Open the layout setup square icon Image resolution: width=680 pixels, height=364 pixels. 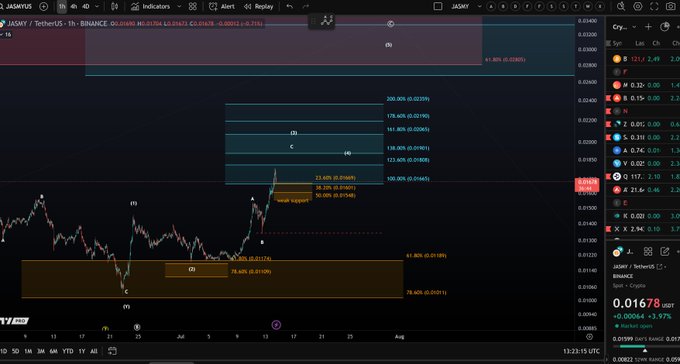tap(438, 7)
